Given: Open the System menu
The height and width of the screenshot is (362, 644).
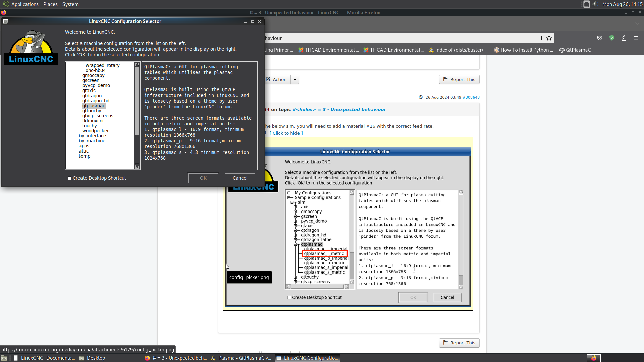Looking at the screenshot, I should 70,4.
